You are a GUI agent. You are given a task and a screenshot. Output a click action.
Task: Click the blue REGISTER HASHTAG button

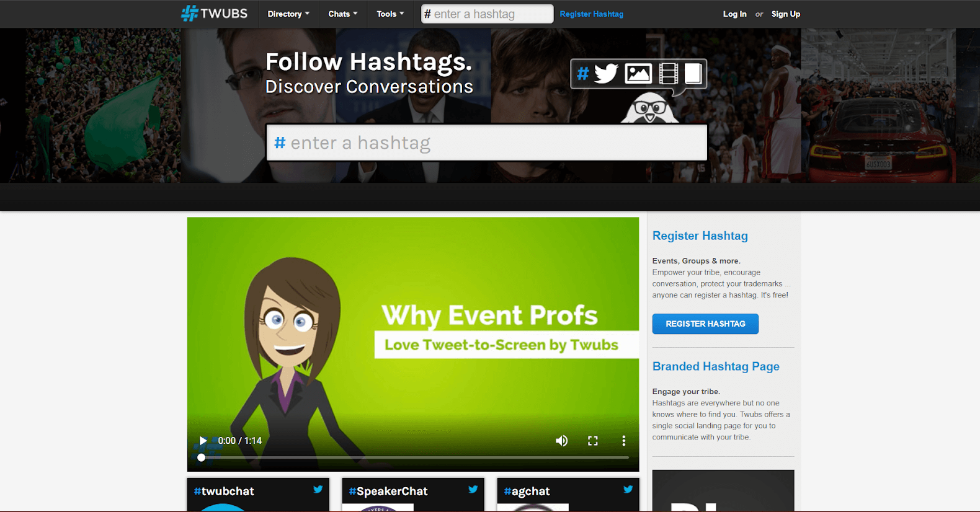[x=705, y=324]
